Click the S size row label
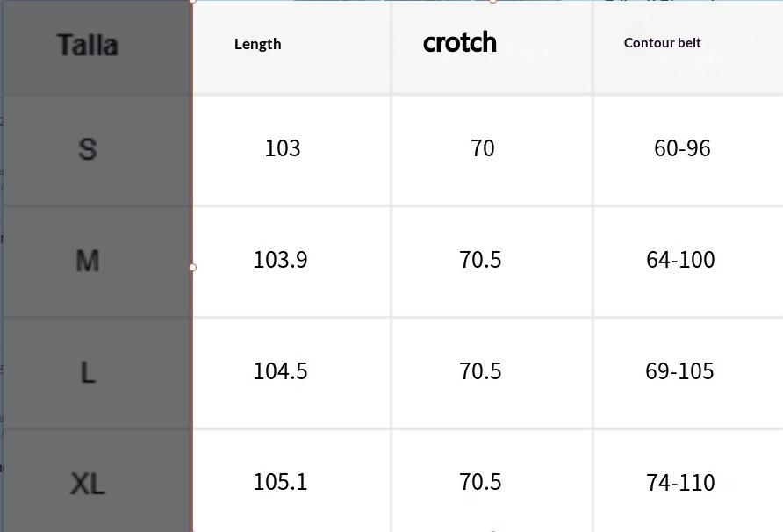The image size is (783, 532). point(87,149)
